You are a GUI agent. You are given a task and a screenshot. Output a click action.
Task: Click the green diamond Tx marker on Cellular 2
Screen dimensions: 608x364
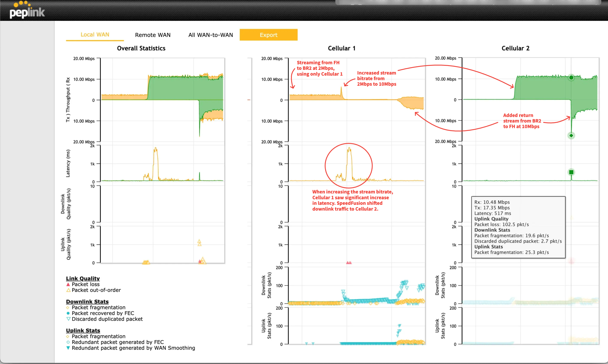pos(571,135)
